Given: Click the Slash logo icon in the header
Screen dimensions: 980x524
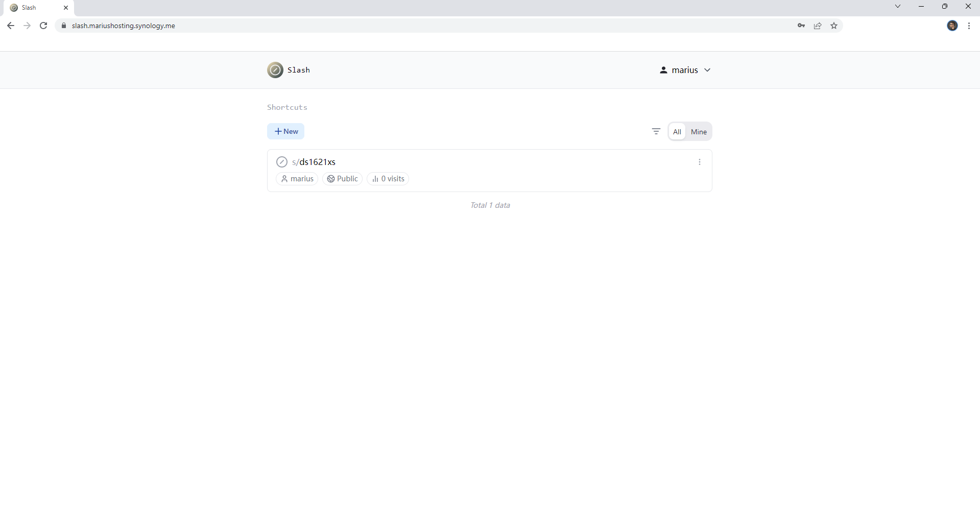Looking at the screenshot, I should tap(275, 70).
